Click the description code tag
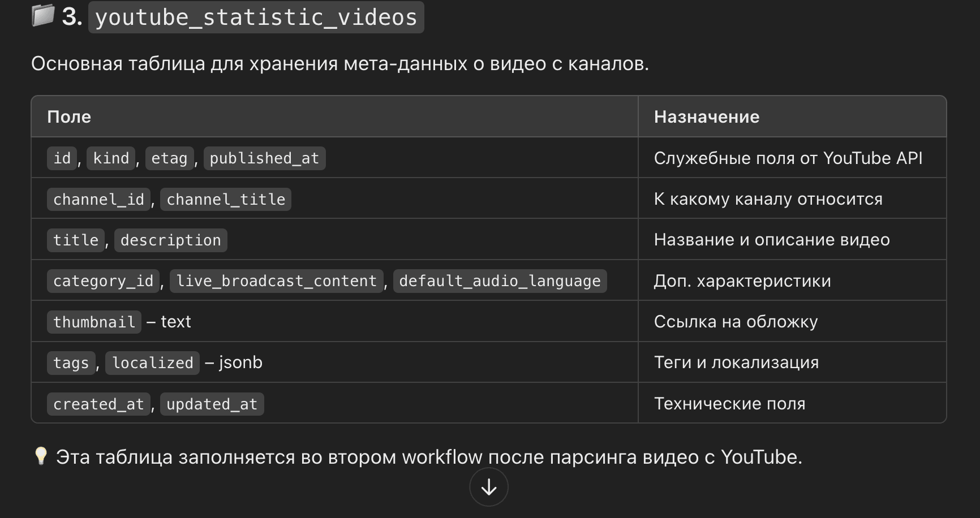 170,240
